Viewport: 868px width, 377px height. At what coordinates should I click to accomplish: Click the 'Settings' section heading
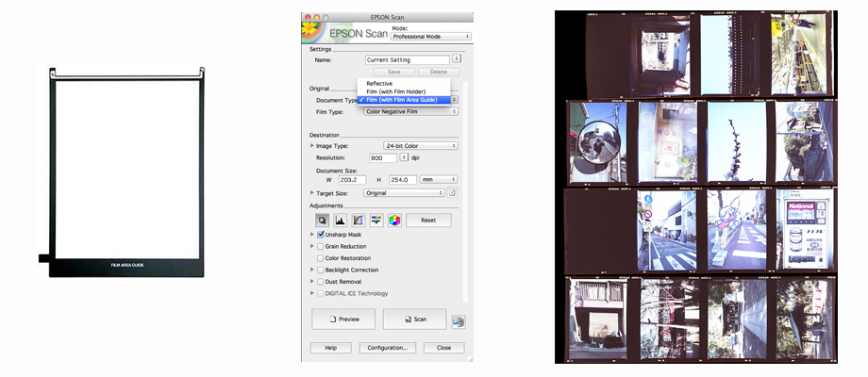click(321, 49)
